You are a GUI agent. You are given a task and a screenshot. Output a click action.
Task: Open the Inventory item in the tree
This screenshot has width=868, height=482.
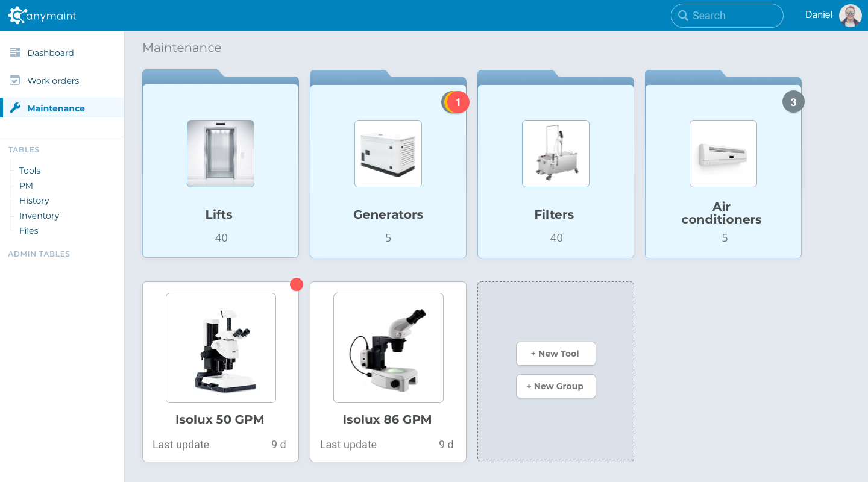point(39,215)
